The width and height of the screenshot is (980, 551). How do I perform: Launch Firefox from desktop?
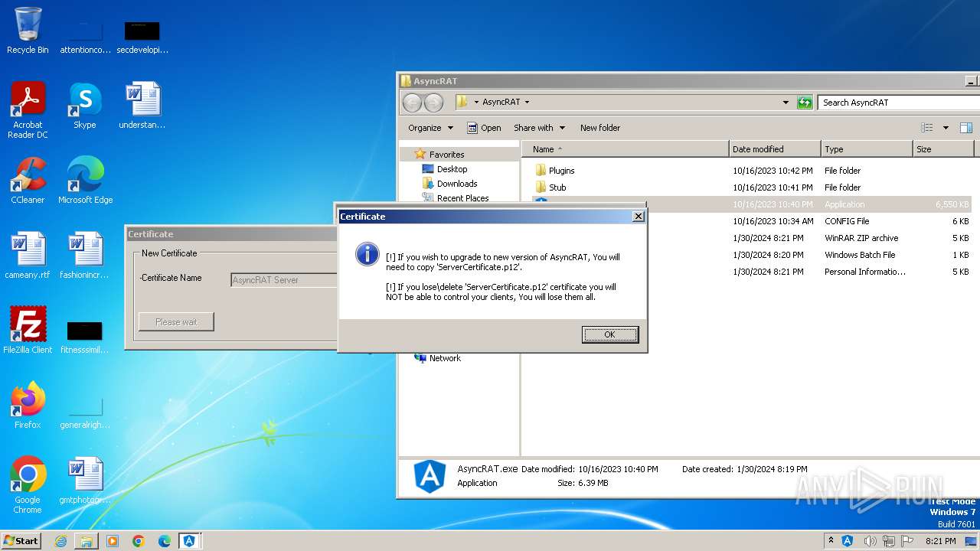coord(28,406)
